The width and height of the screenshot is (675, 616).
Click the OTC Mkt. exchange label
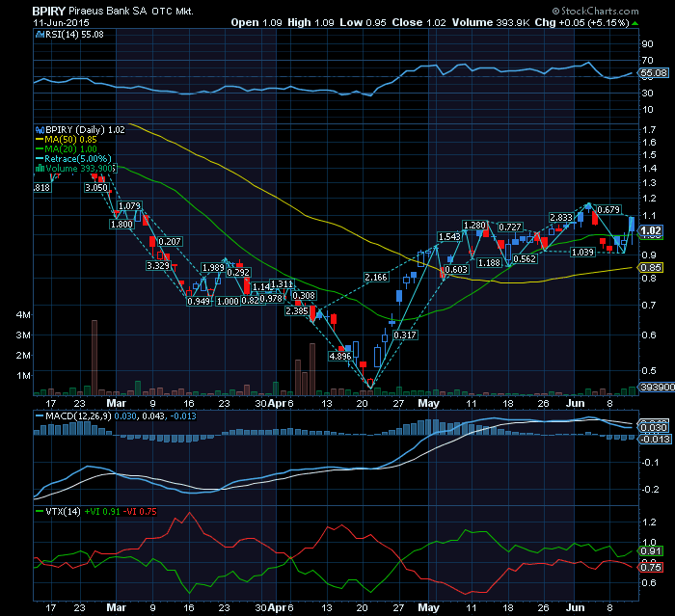coord(173,12)
